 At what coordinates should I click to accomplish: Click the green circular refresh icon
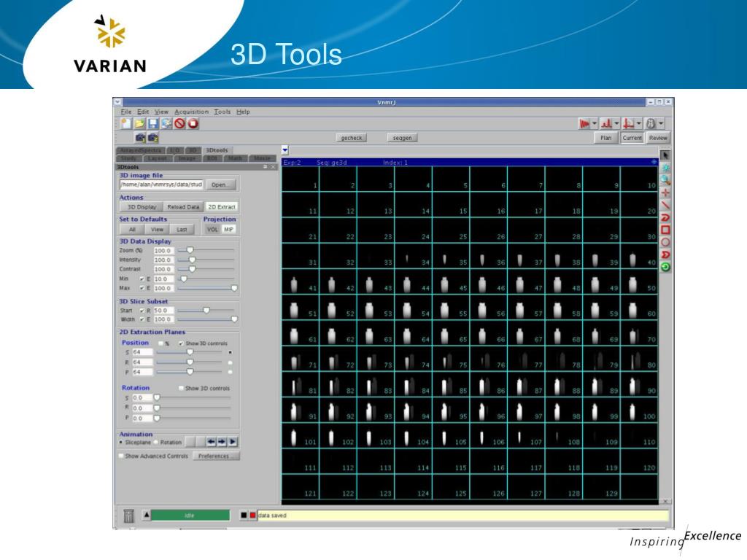tap(665, 267)
